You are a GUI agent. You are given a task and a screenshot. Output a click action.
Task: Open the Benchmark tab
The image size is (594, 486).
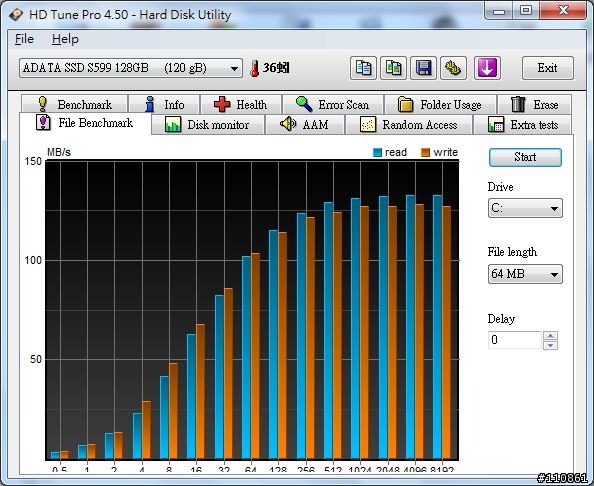tap(74, 104)
